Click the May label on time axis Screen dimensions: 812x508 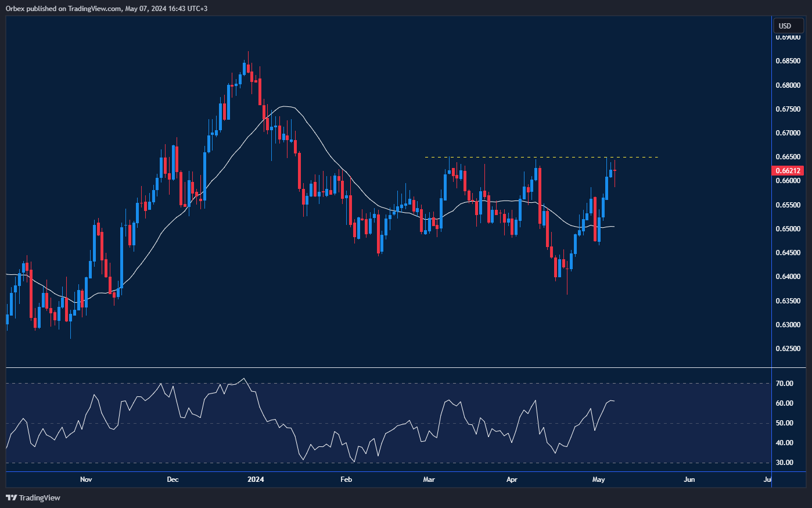pos(598,480)
